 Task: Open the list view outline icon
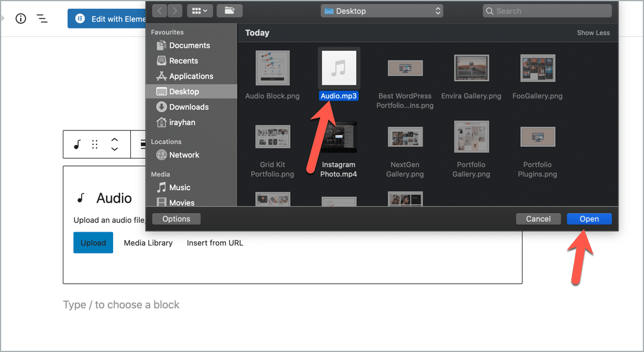[x=42, y=18]
